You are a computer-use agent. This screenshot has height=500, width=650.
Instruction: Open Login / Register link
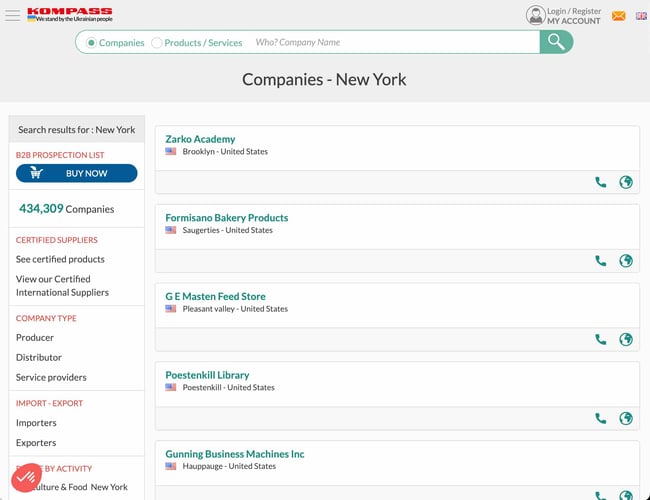coord(574,11)
